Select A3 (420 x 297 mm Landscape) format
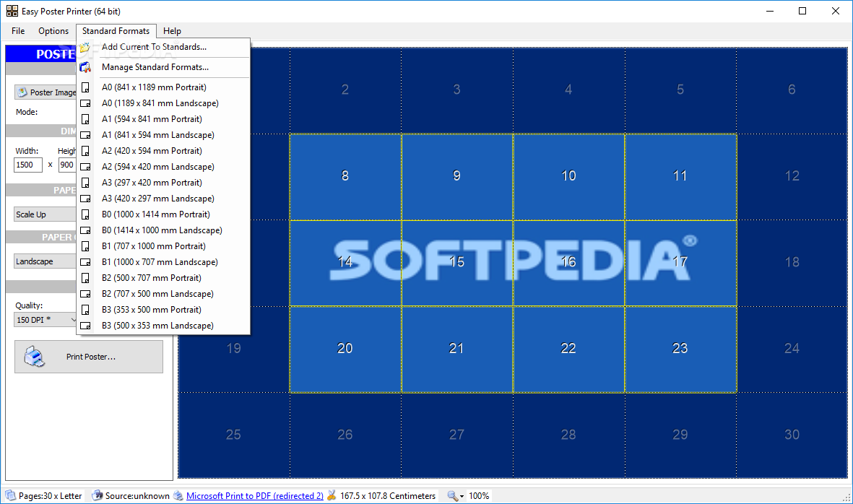This screenshot has height=504, width=853. (163, 199)
